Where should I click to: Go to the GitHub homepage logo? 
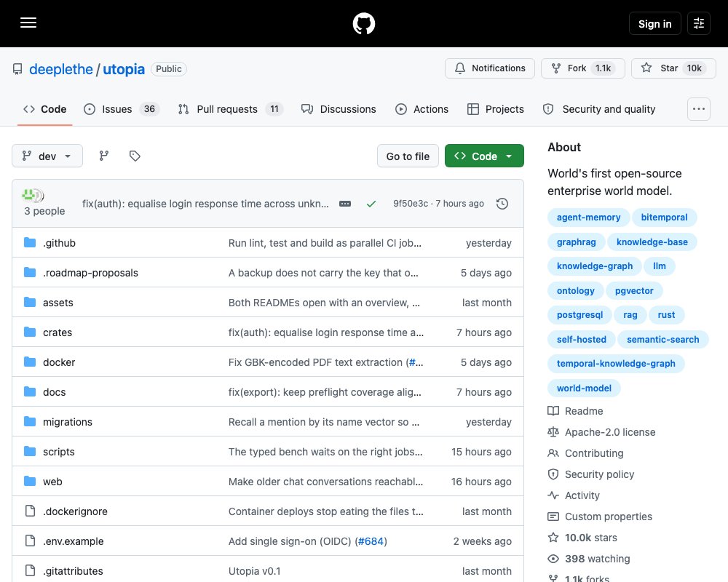[363, 23]
